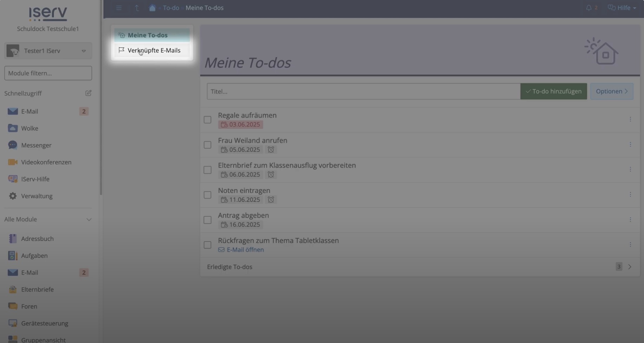Image resolution: width=644 pixels, height=343 pixels.
Task: Click the Schnellzugriff edit pencil icon
Action: 88,93
